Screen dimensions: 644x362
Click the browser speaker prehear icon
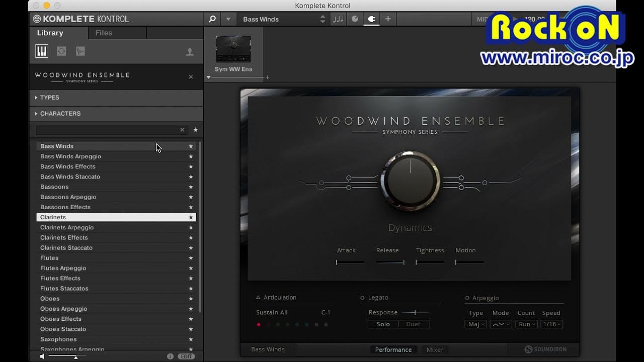[x=42, y=356]
